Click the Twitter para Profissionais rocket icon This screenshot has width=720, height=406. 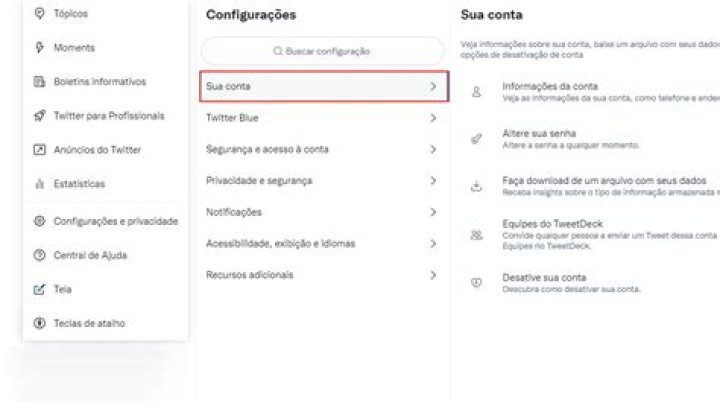coord(40,116)
